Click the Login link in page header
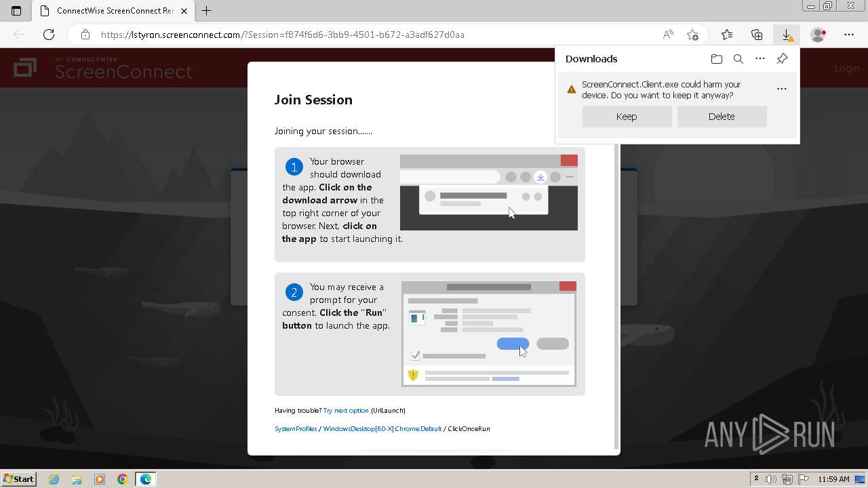The image size is (868, 488). pos(847,68)
